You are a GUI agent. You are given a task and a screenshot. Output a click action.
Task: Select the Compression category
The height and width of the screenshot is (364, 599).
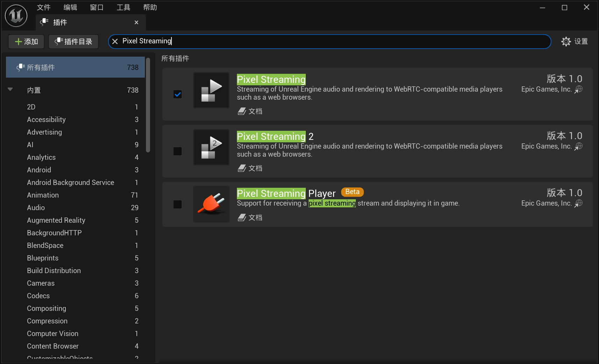point(76,321)
